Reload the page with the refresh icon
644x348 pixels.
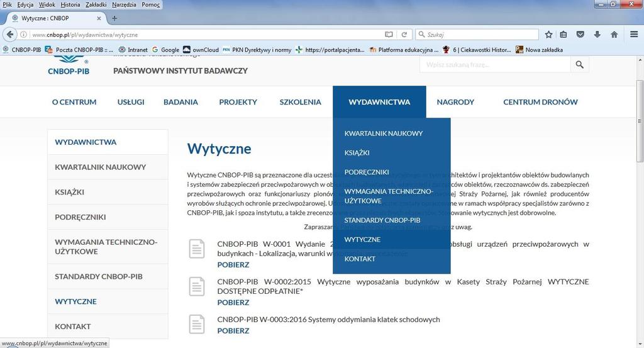tap(404, 35)
